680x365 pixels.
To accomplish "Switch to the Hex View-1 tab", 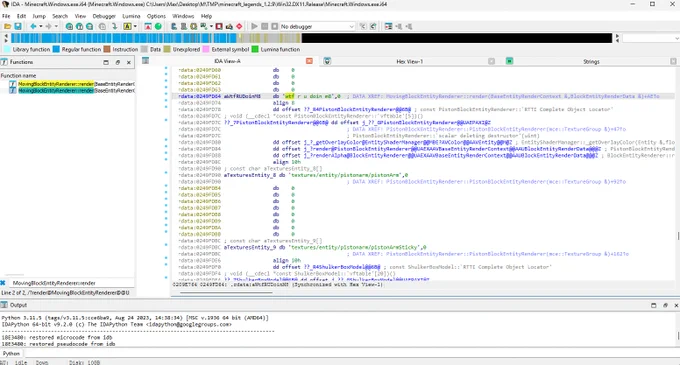I will tap(409, 62).
